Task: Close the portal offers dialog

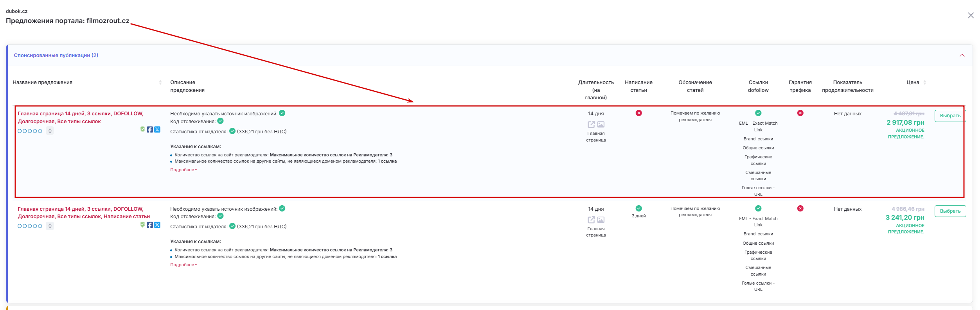Action: (x=971, y=16)
